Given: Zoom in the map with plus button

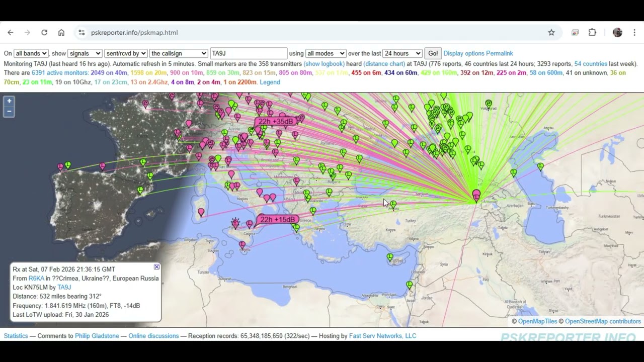Looking at the screenshot, I should 9,101.
